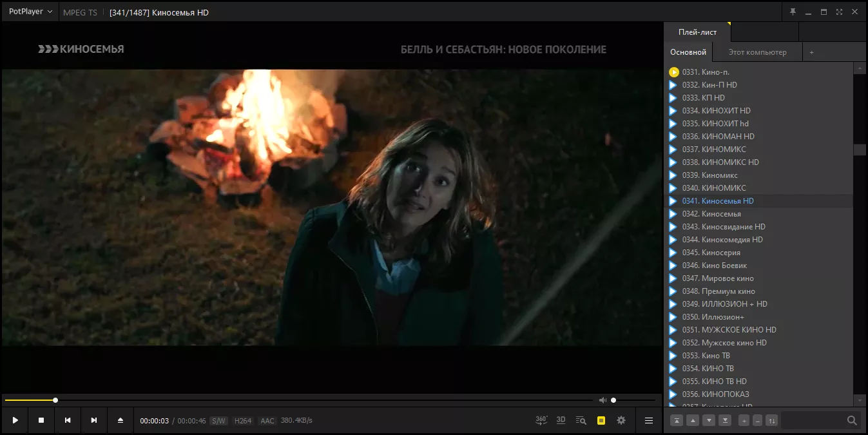Select channel 0343. Киносвидание HD

758,227
